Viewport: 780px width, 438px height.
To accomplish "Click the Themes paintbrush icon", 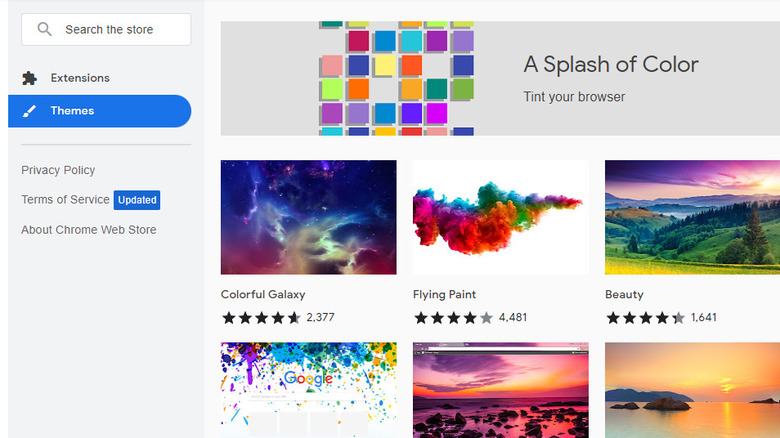I will pyautogui.click(x=30, y=111).
